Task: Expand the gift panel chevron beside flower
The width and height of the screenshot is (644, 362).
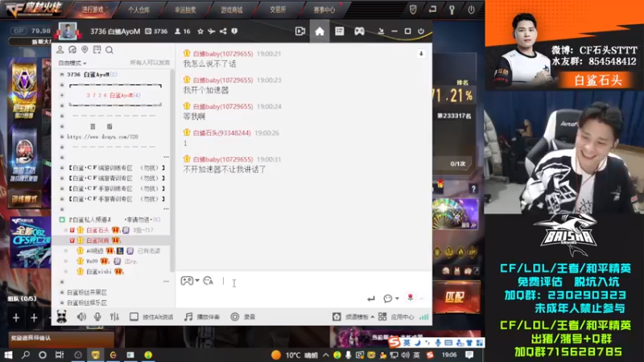Action: (421, 298)
